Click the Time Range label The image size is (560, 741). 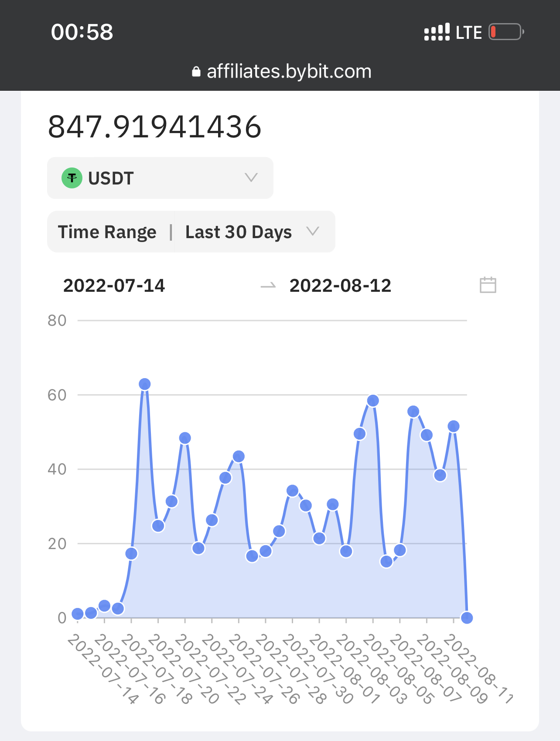click(x=107, y=232)
